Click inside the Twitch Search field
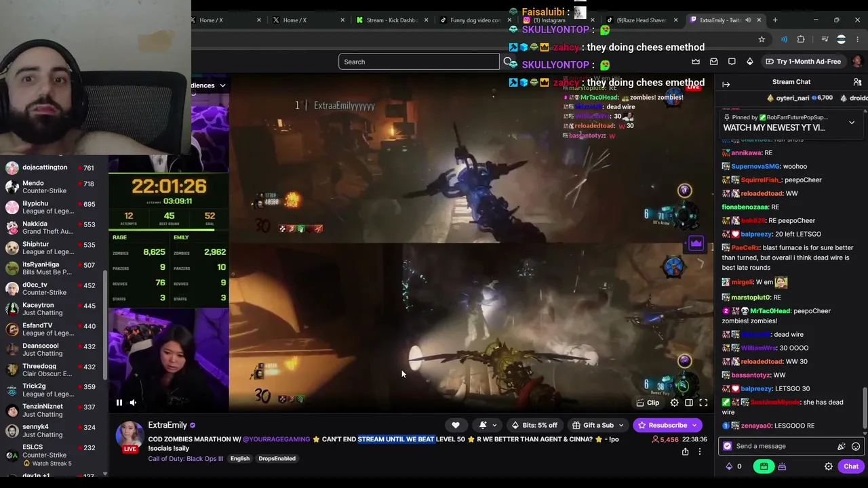 pos(418,62)
